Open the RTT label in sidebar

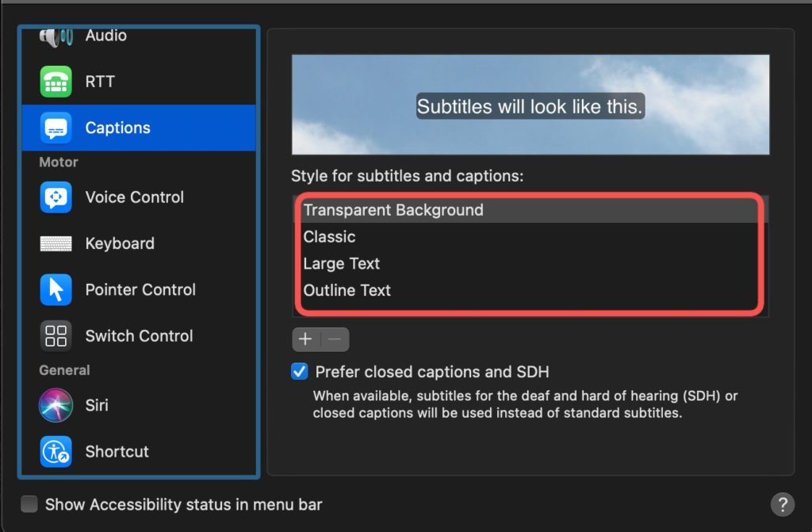100,82
